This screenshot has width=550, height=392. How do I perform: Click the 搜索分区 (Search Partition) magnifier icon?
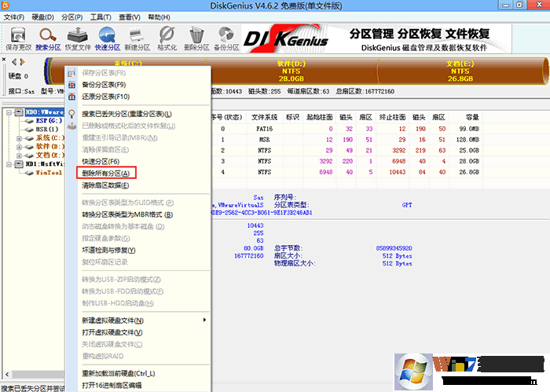(49, 38)
